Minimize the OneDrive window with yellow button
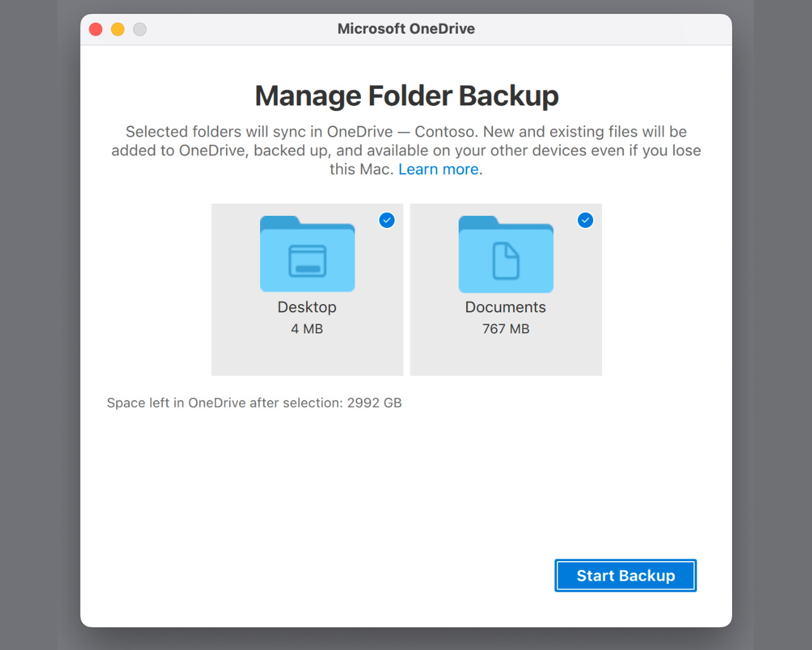The image size is (812, 650). 118,29
